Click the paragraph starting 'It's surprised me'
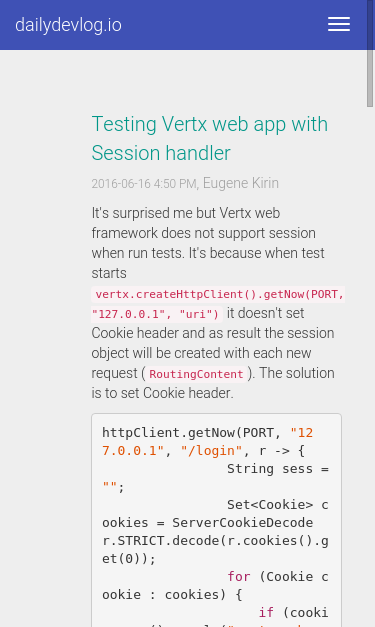Screen dimensions: 375x627 [213, 303]
